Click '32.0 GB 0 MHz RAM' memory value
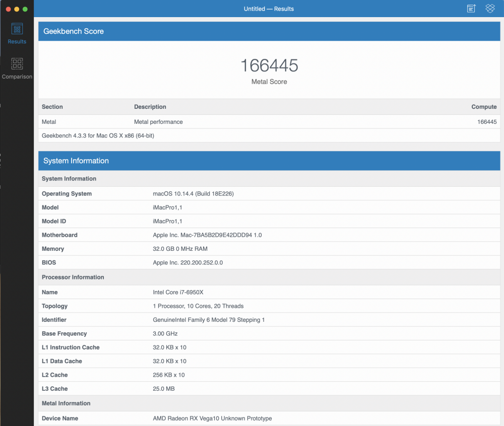This screenshot has height=426, width=504. tap(180, 249)
